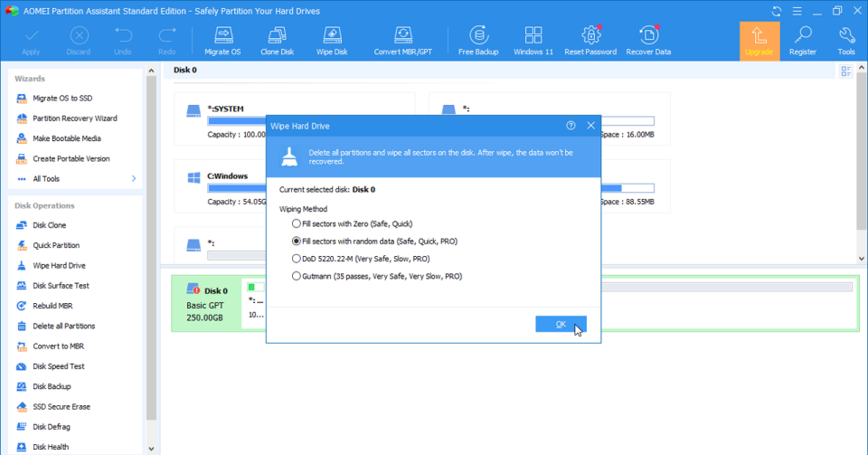Screen dimensions: 868x455
Task: Open Reset Password tool
Action: [590, 41]
